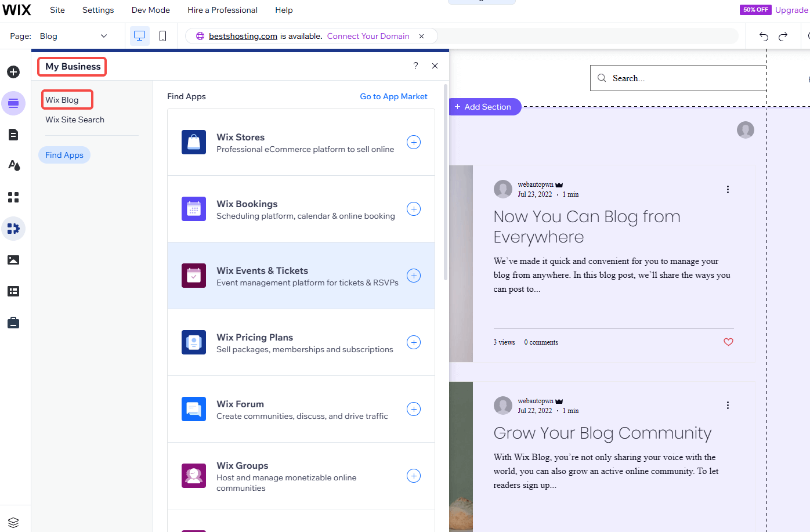Switch to mobile view editor
This screenshot has width=810, height=532.
click(x=163, y=36)
